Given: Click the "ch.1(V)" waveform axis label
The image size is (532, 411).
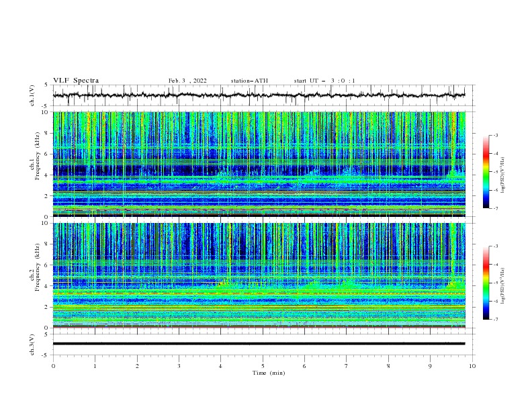Looking at the screenshot, I should coord(32,95).
